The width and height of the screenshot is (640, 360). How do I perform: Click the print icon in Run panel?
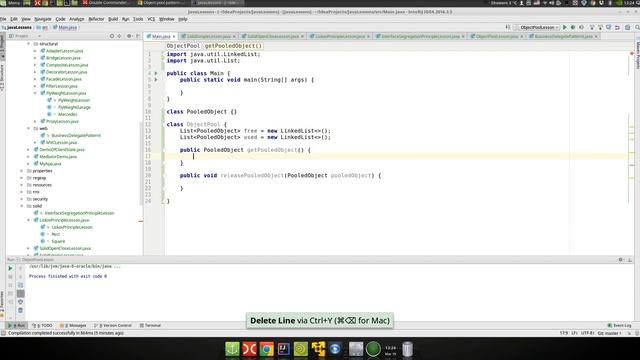20,302
